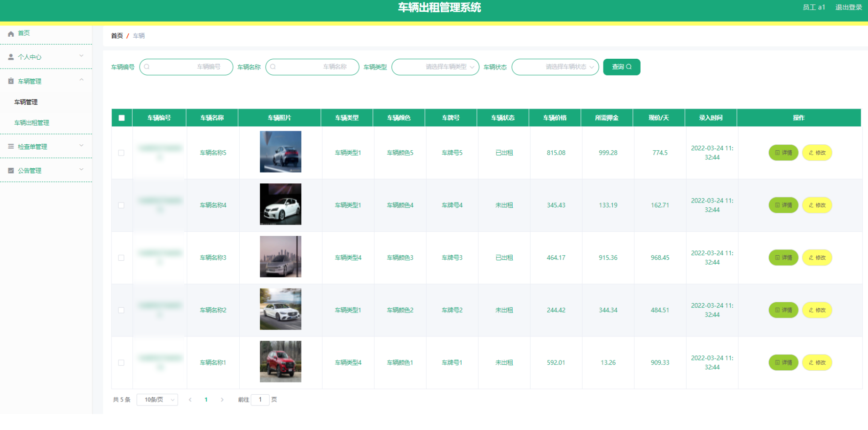Screen dimensions: 868x430
Task: Click the list icon beside 检查单管理
Action: tap(11, 147)
